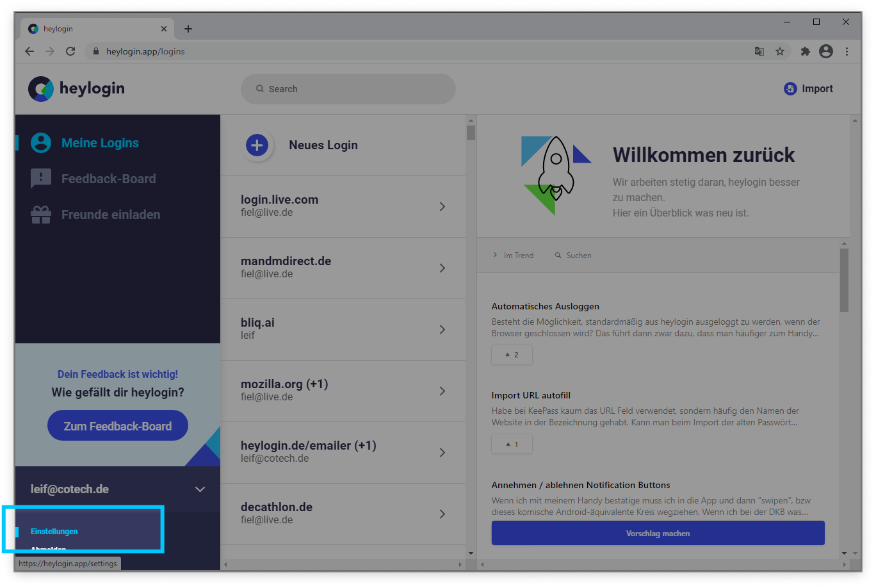Upvote Automatisches Ausloggen suggestion
This screenshot has width=876, height=588.
[x=512, y=355]
